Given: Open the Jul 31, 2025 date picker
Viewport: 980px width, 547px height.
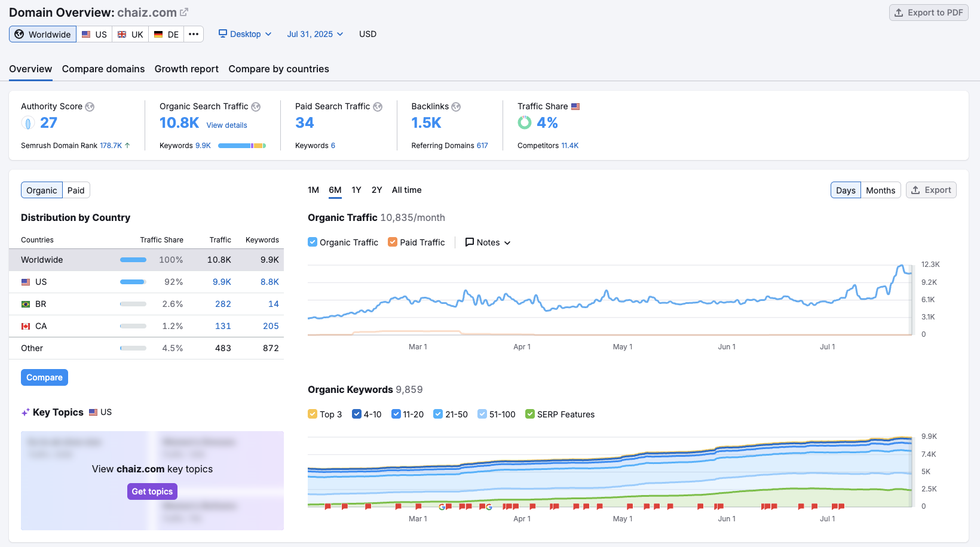Looking at the screenshot, I should [x=315, y=34].
